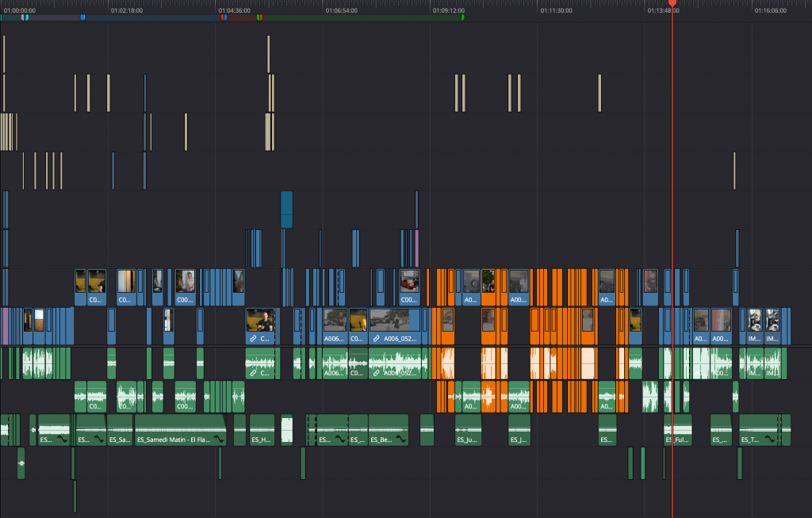Viewport: 812px width, 518px height.
Task: Click the purple clip near 01:09:00:00
Action: pyautogui.click(x=416, y=248)
